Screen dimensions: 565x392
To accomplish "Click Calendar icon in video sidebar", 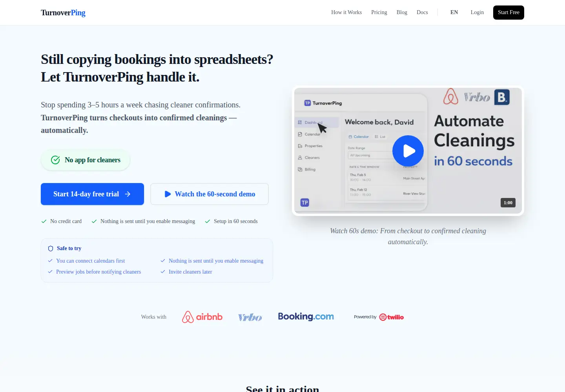I will click(x=300, y=134).
